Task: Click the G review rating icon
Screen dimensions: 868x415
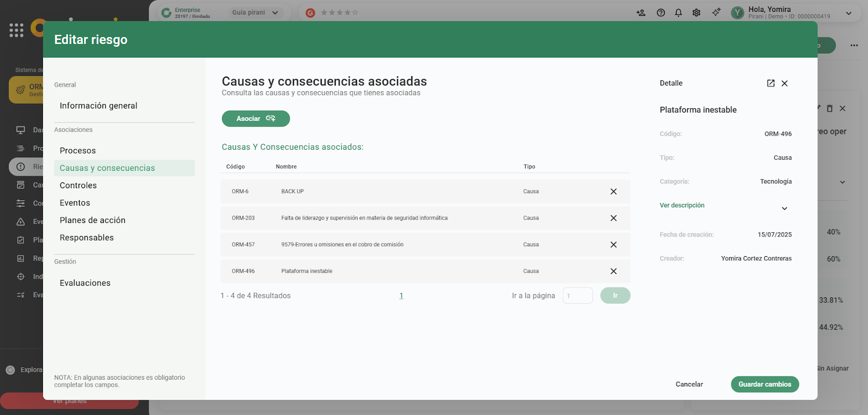Action: [x=310, y=12]
